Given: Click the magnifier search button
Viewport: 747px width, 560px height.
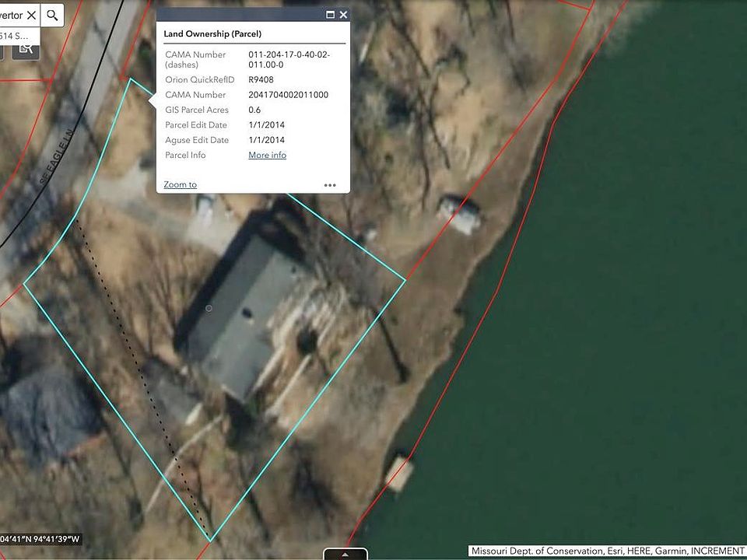Looking at the screenshot, I should pos(52,15).
